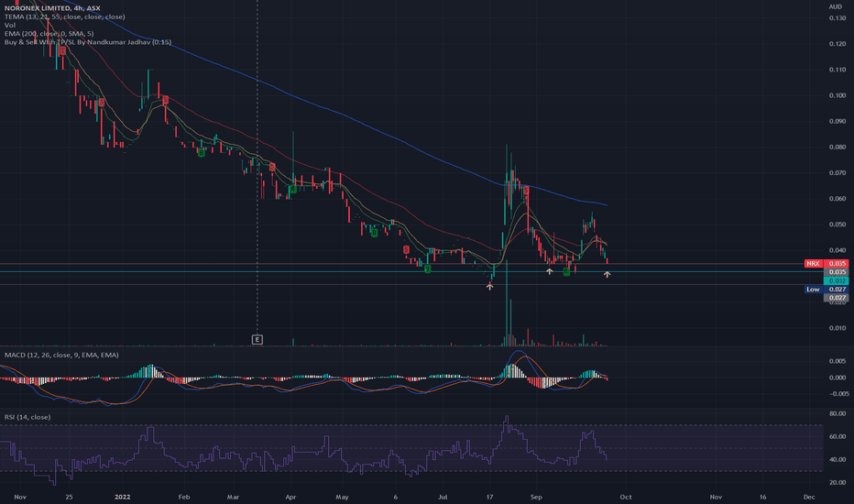Open the AUD currency selector
Image resolution: width=854 pixels, height=504 pixels.
pos(835,6)
